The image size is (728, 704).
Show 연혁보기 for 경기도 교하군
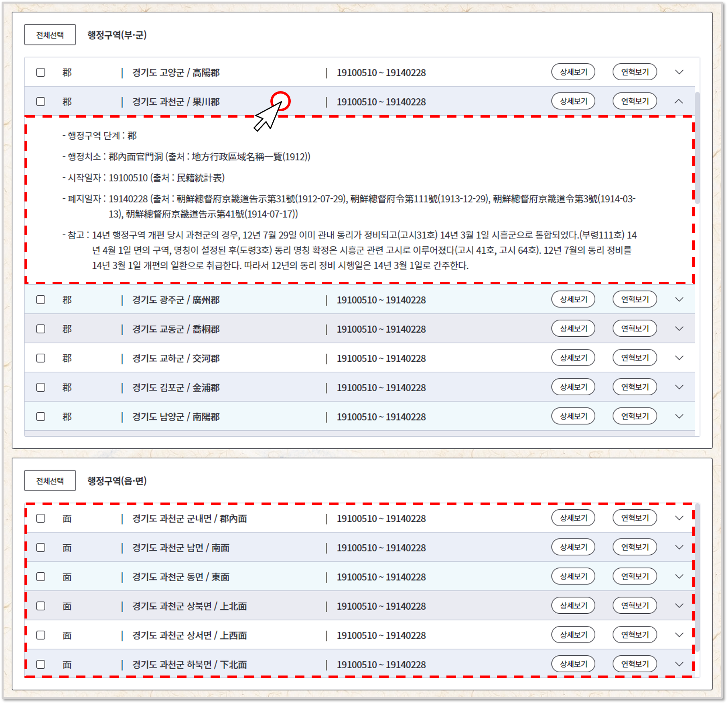pos(635,358)
